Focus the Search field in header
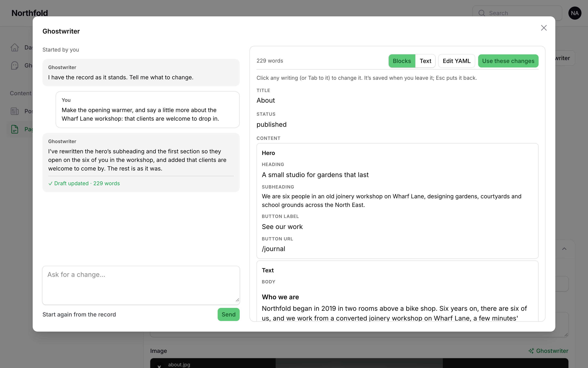This screenshot has height=368, width=588. pyautogui.click(x=517, y=13)
